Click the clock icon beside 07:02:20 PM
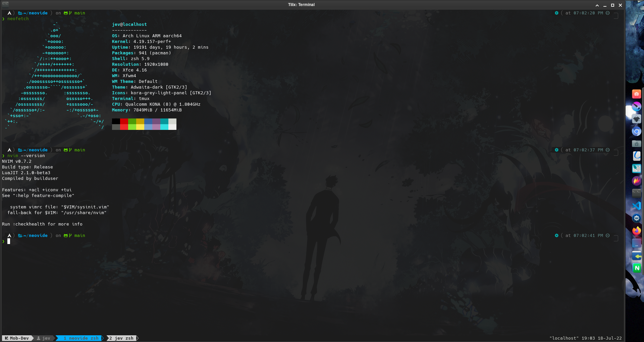 (x=607, y=13)
